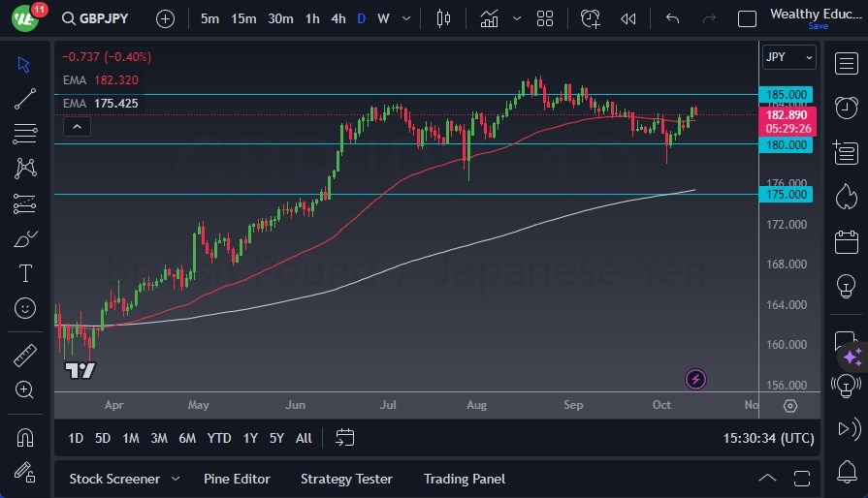This screenshot has height=498, width=868.
Task: Click the Undo arrow
Action: tap(673, 18)
